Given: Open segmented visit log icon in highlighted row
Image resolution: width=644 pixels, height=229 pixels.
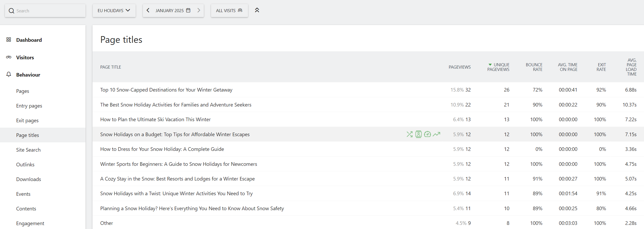Looking at the screenshot, I should pos(418,134).
